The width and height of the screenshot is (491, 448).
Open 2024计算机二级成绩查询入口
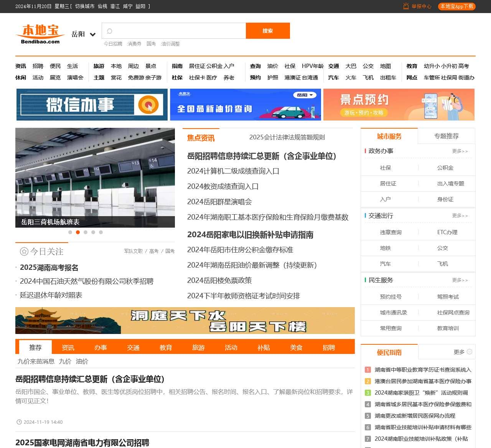(233, 171)
